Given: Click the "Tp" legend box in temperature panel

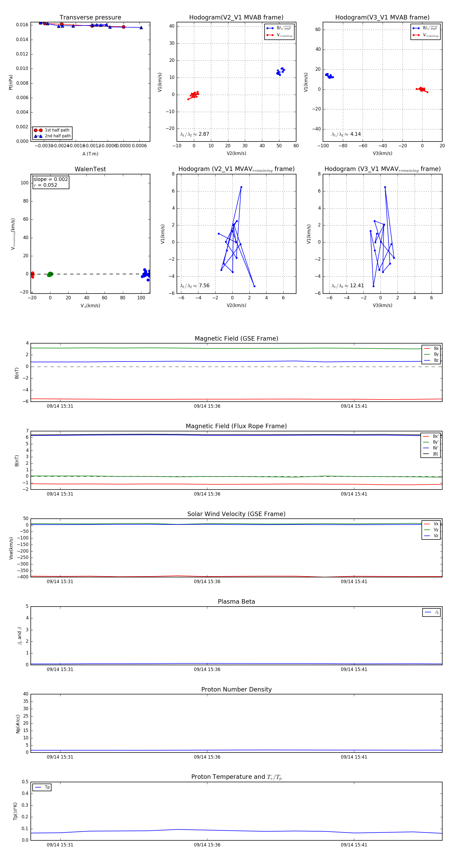Looking at the screenshot, I should [42, 788].
